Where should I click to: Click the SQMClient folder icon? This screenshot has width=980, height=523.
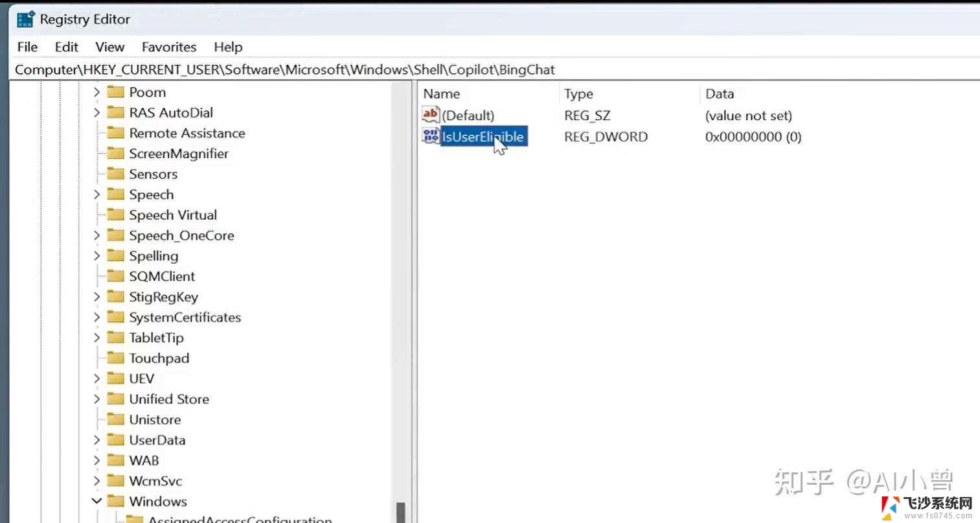[115, 276]
